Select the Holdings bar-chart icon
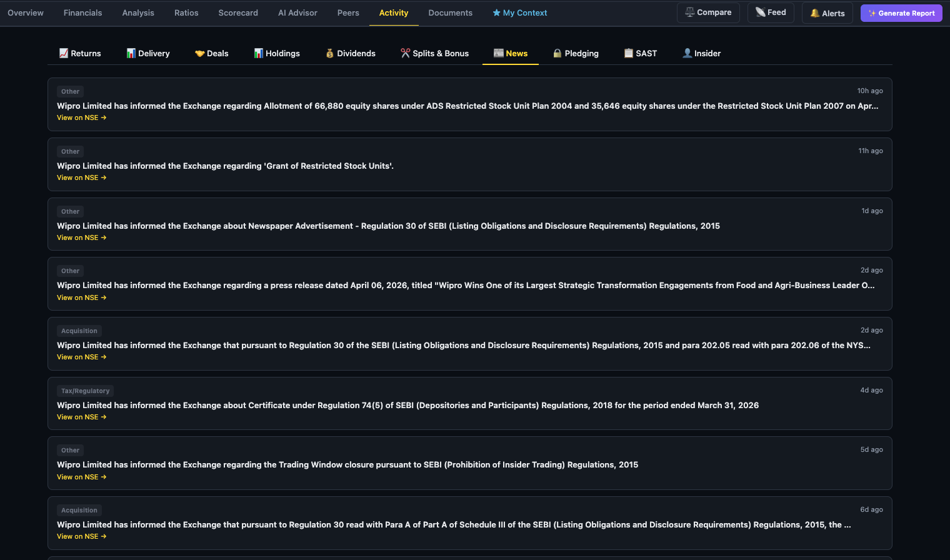 (277, 53)
